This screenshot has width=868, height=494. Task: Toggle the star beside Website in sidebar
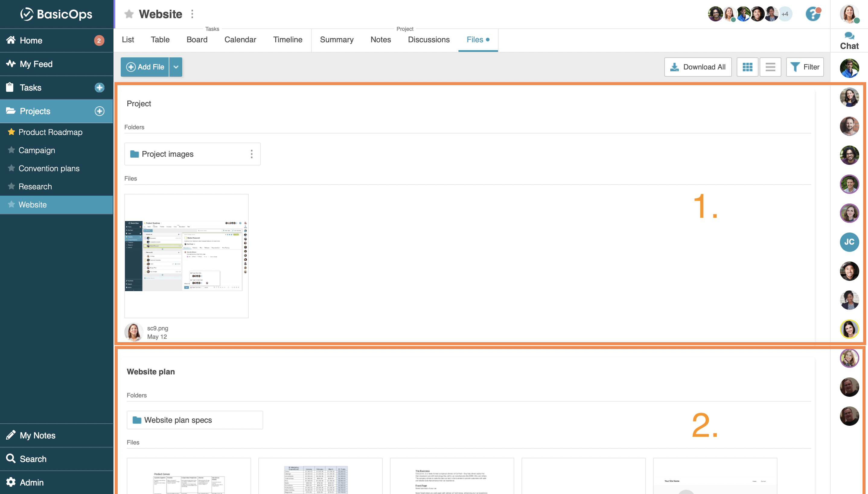click(x=11, y=204)
